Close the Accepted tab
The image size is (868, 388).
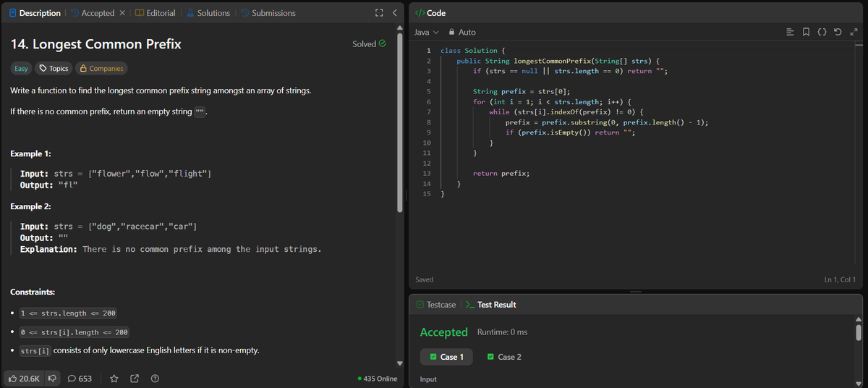[122, 13]
